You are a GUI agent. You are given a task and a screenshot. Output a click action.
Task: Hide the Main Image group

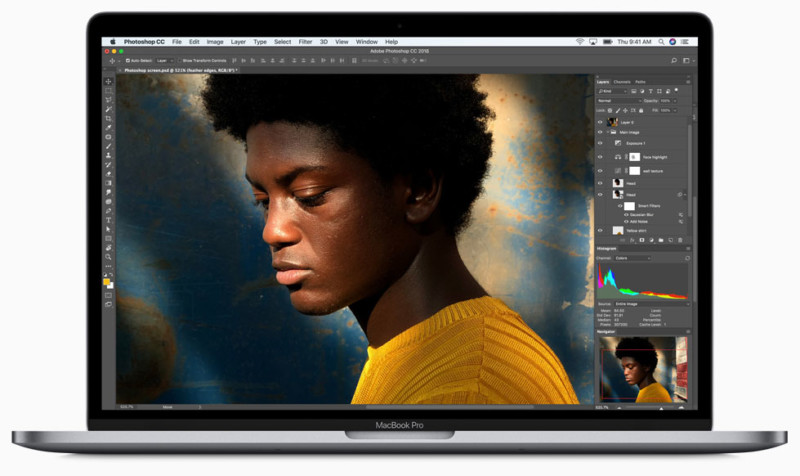(600, 133)
